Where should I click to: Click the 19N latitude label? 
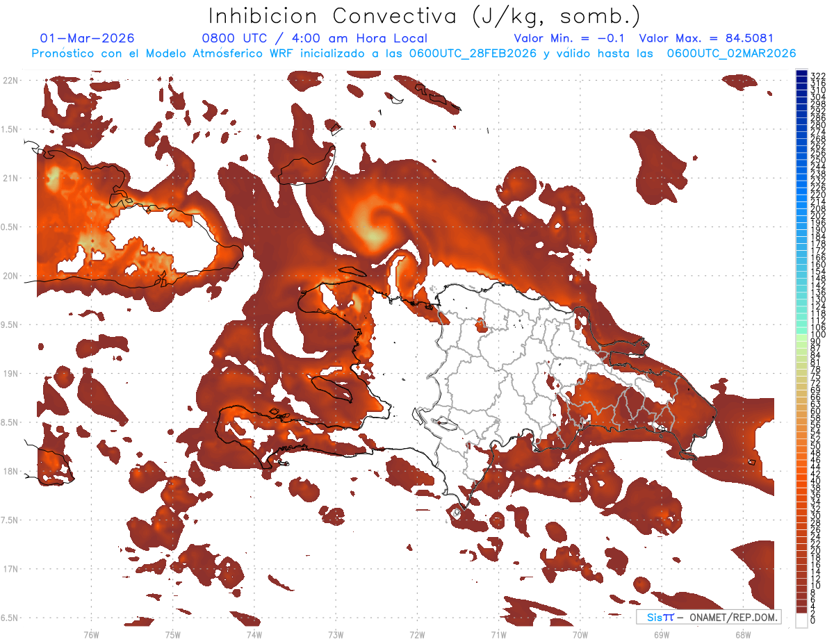click(11, 374)
